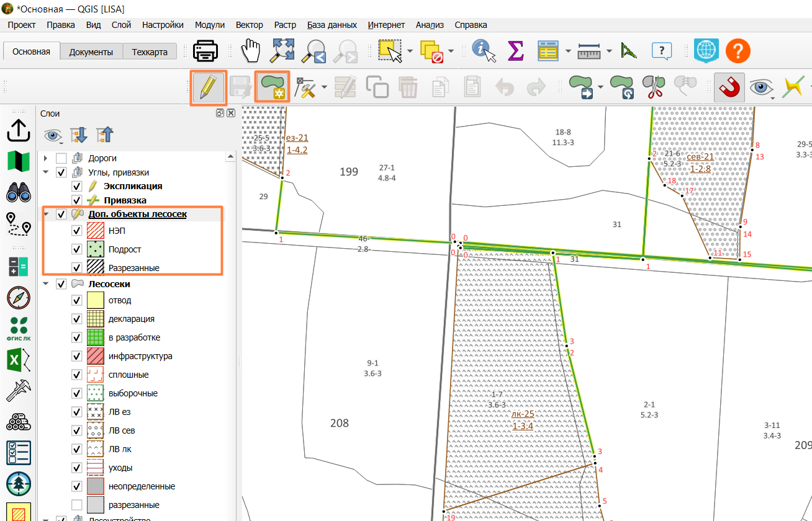Collapse the Лесосеки layer group

click(x=46, y=284)
